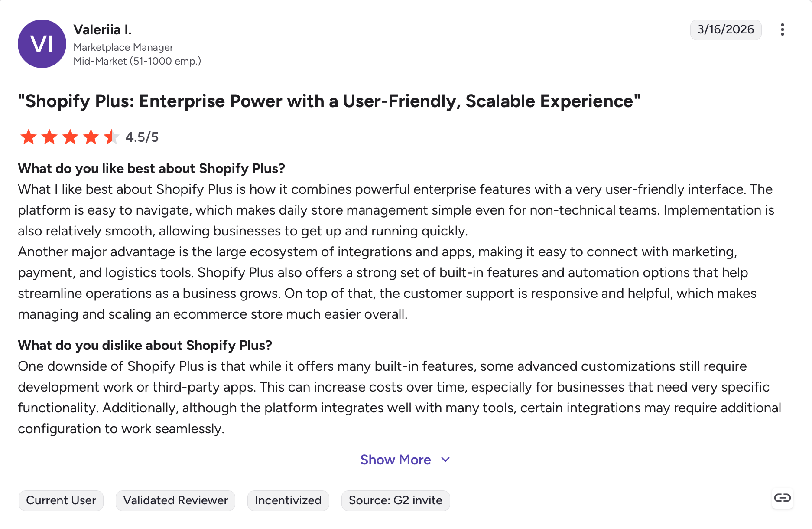The width and height of the screenshot is (812, 529).
Task: Click the fourth rating star
Action: [x=91, y=137]
